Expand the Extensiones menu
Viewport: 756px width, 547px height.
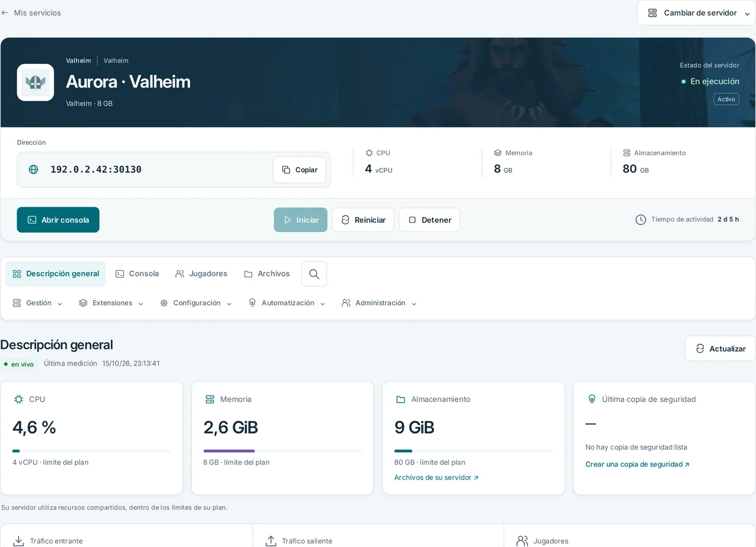(x=111, y=303)
